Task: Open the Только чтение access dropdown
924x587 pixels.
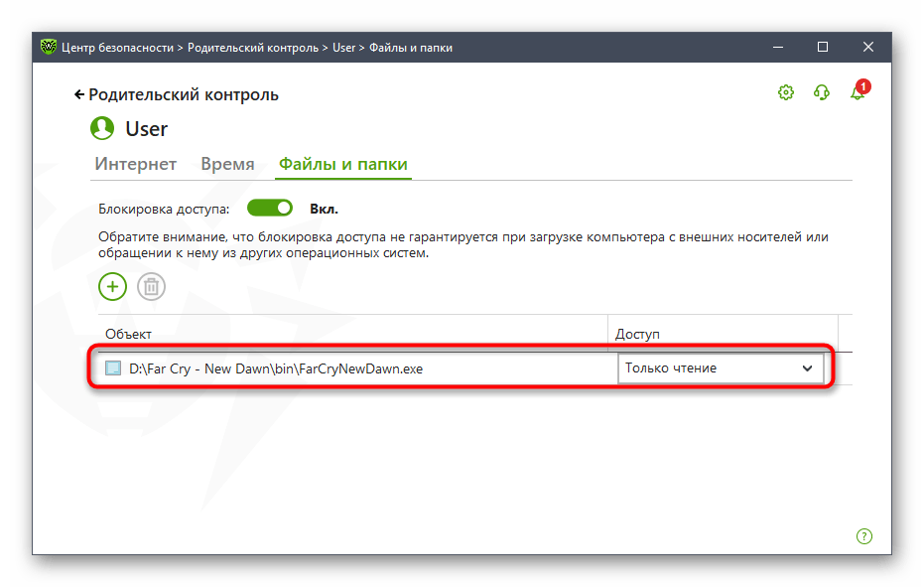Action: 721,368
